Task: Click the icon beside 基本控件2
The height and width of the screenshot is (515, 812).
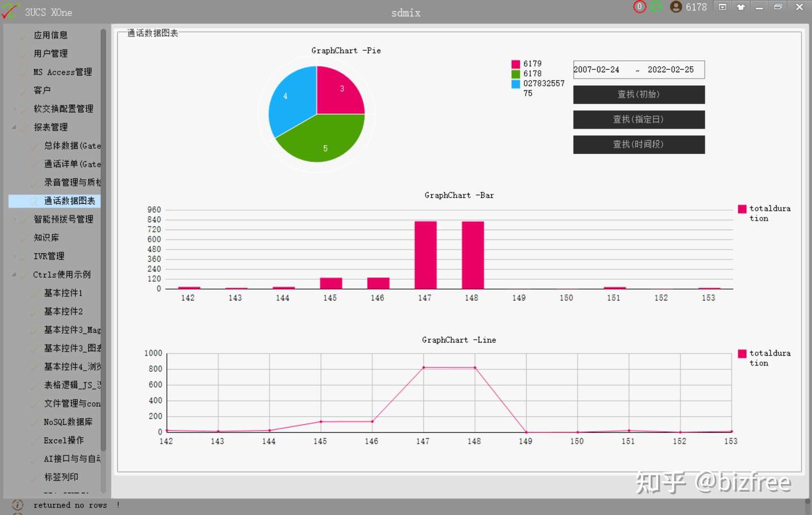Action: (34, 312)
